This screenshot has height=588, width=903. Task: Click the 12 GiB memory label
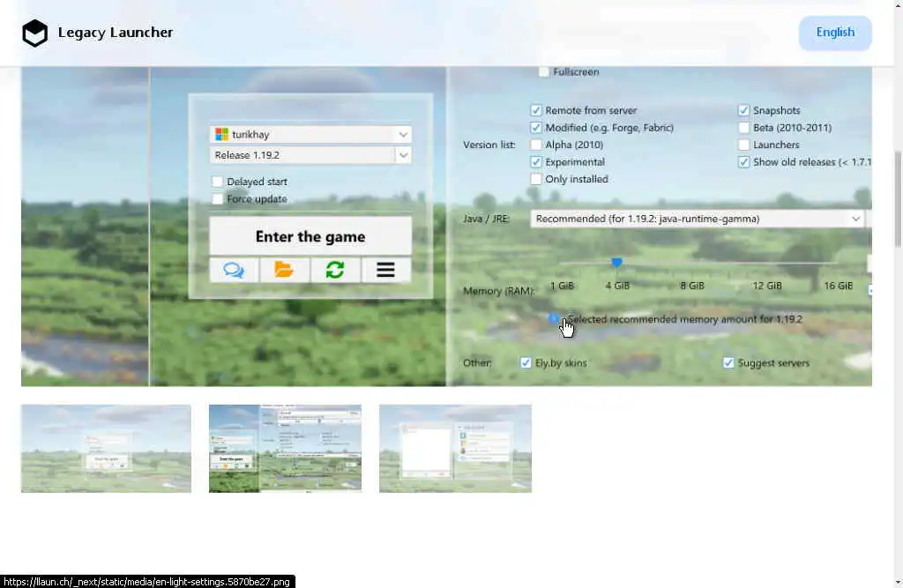point(768,285)
